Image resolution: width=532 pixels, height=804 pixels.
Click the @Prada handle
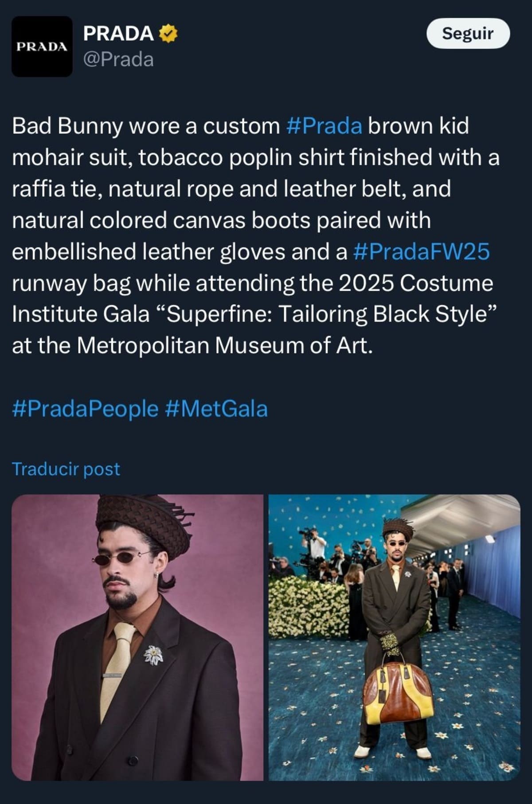pos(118,59)
